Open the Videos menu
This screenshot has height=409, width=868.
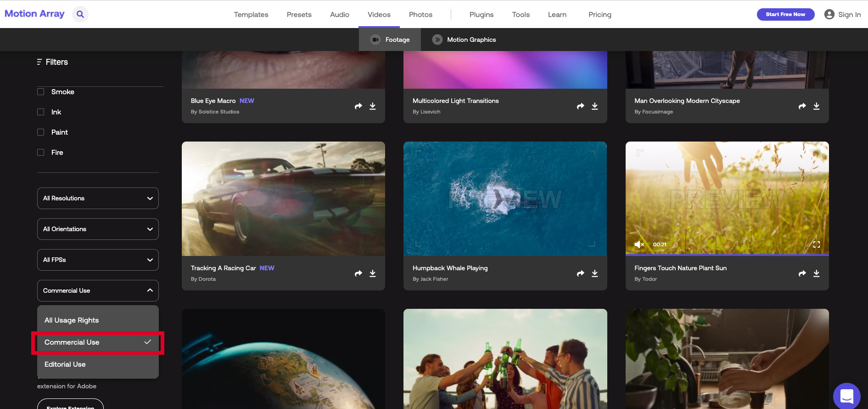pyautogui.click(x=379, y=15)
